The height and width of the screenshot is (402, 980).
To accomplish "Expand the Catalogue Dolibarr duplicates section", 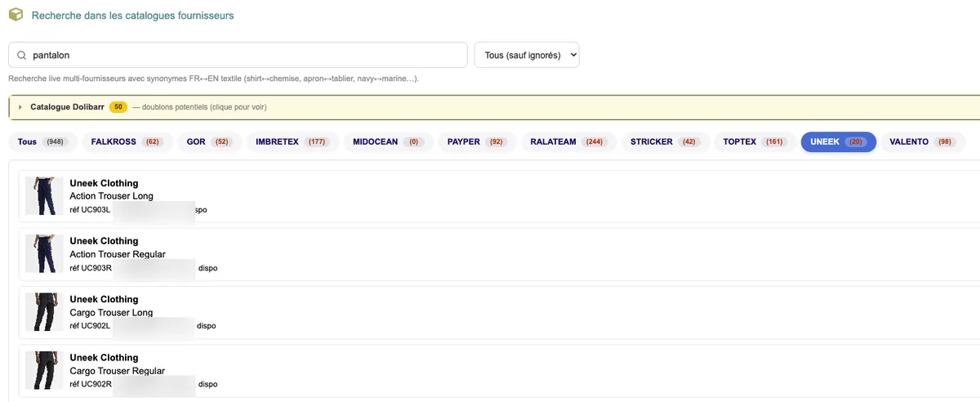I will (x=494, y=107).
